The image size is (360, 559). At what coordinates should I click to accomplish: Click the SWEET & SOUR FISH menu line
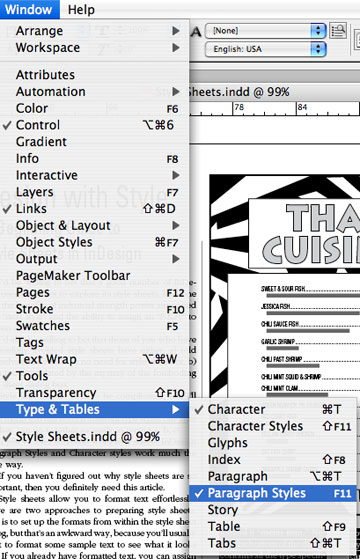coord(310,289)
